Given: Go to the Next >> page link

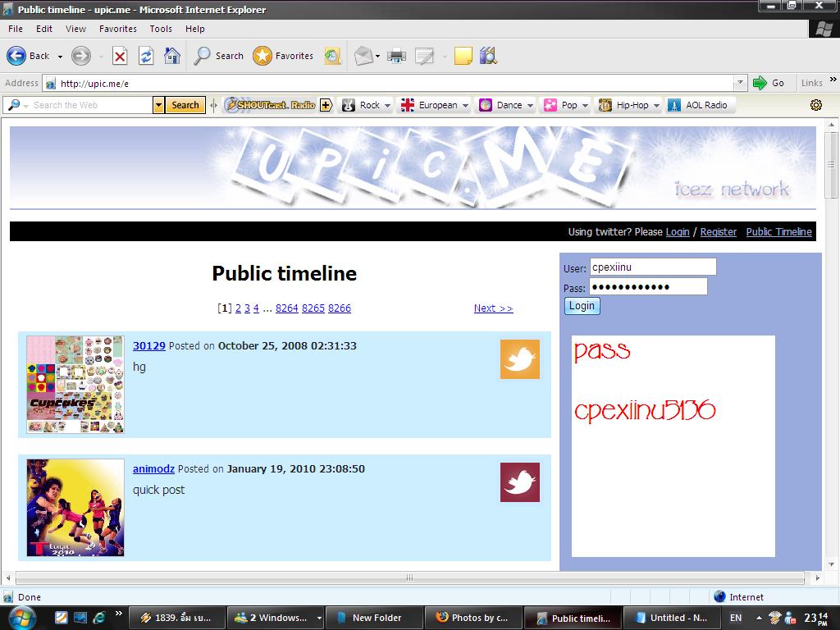Looking at the screenshot, I should click(x=493, y=308).
